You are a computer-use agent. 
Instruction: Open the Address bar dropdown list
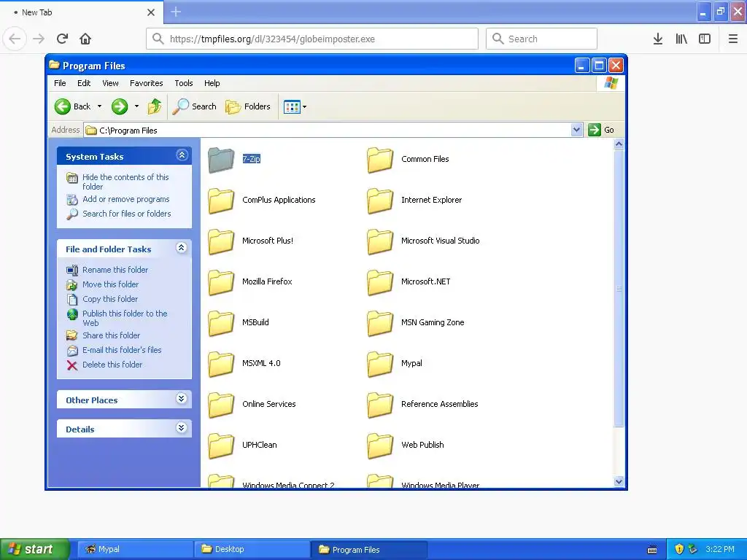576,130
